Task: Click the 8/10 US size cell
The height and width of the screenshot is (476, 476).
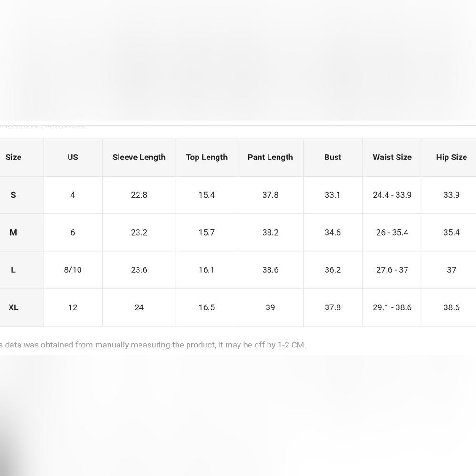Action: click(x=73, y=270)
